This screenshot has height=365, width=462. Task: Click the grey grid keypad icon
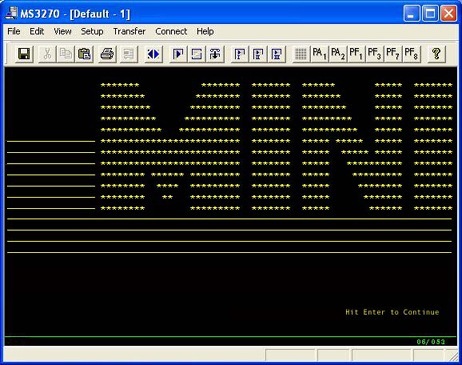301,54
